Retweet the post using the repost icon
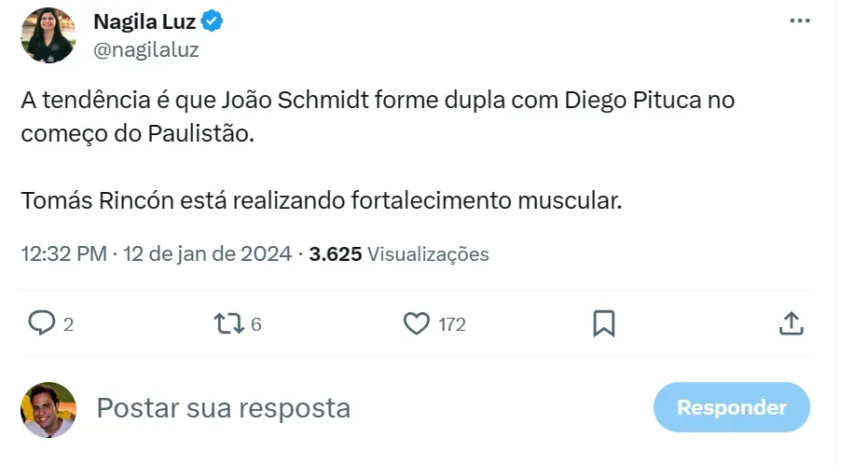 [x=228, y=323]
